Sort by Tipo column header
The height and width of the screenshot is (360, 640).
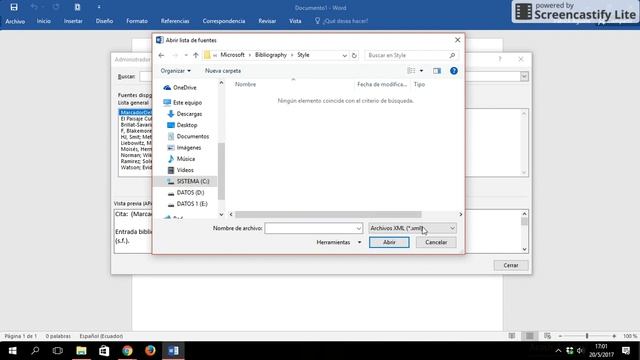pos(419,84)
